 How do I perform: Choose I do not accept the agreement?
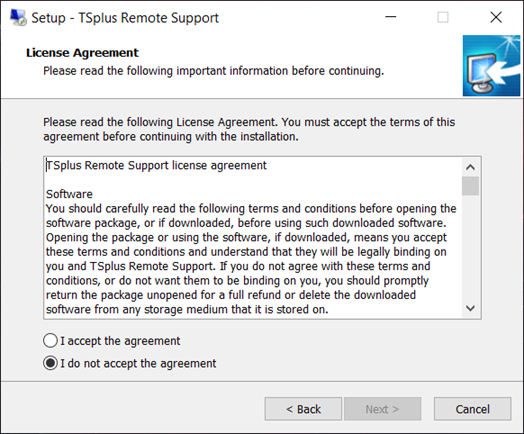point(130,363)
